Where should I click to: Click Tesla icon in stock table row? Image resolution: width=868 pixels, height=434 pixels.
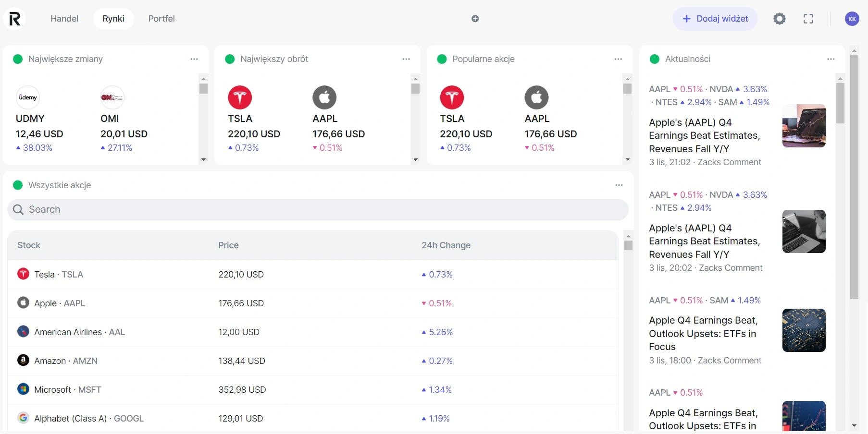click(23, 274)
